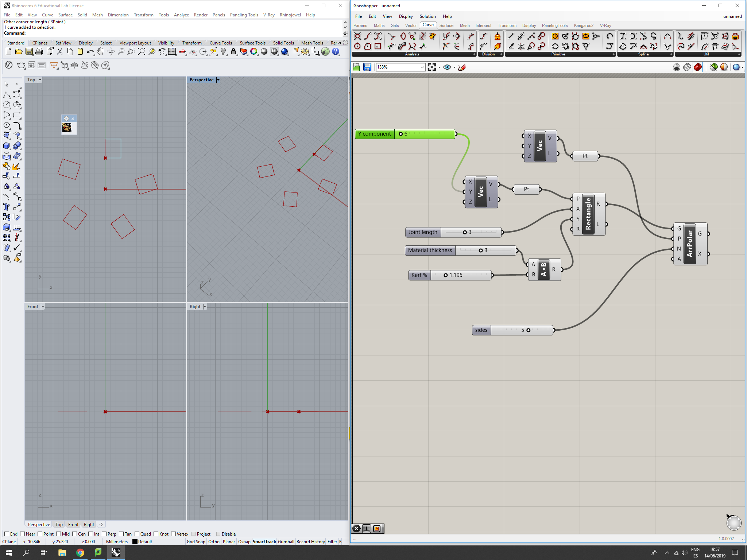This screenshot has width=747, height=560.
Task: Open the Vector tab in Grasshopper
Action: 411,26
